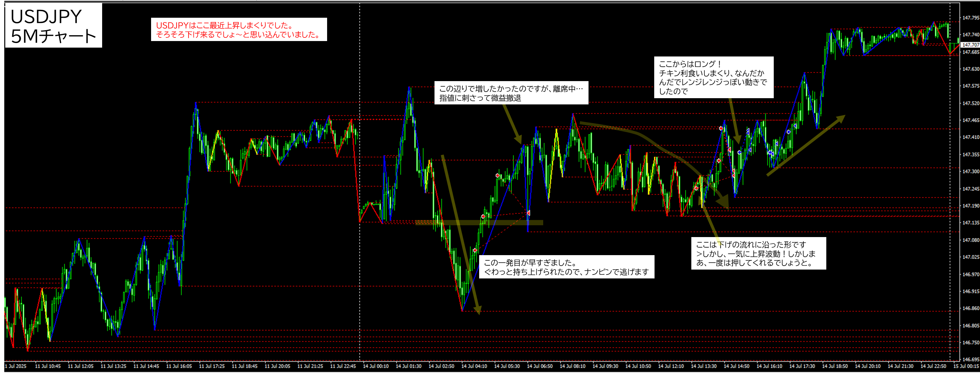
Task: Click time axis label 11 Jul 20:05
Action: 277,366
